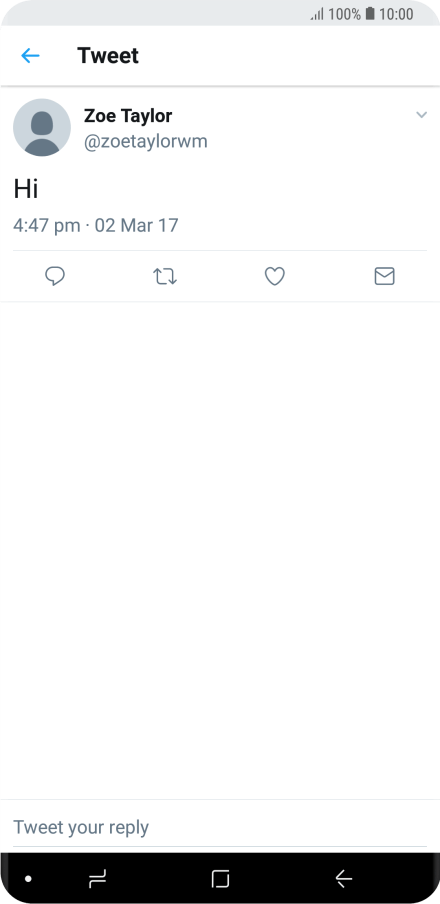440x904 pixels.
Task: Select the tweet timestamp 4:47 pm
Action: 47,225
